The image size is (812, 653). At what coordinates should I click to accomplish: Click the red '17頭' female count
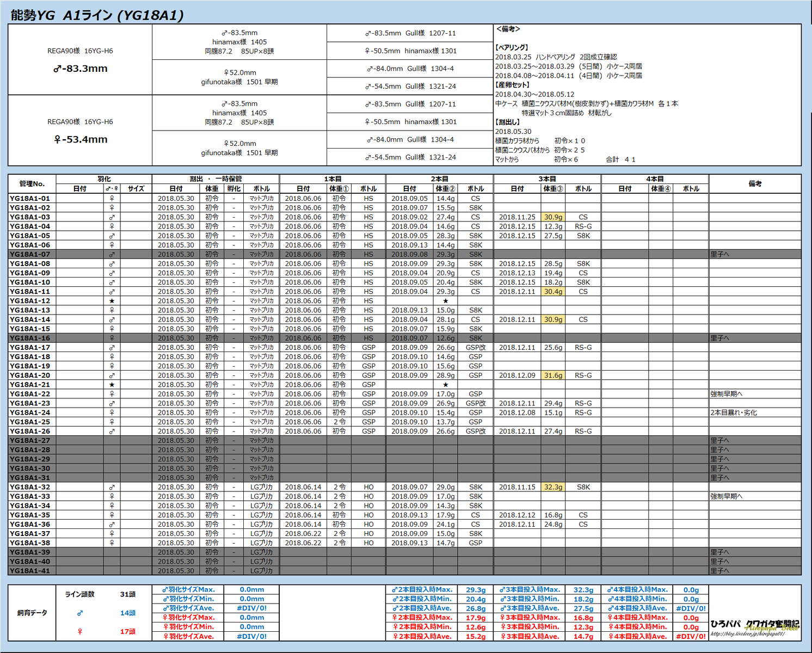tap(128, 631)
